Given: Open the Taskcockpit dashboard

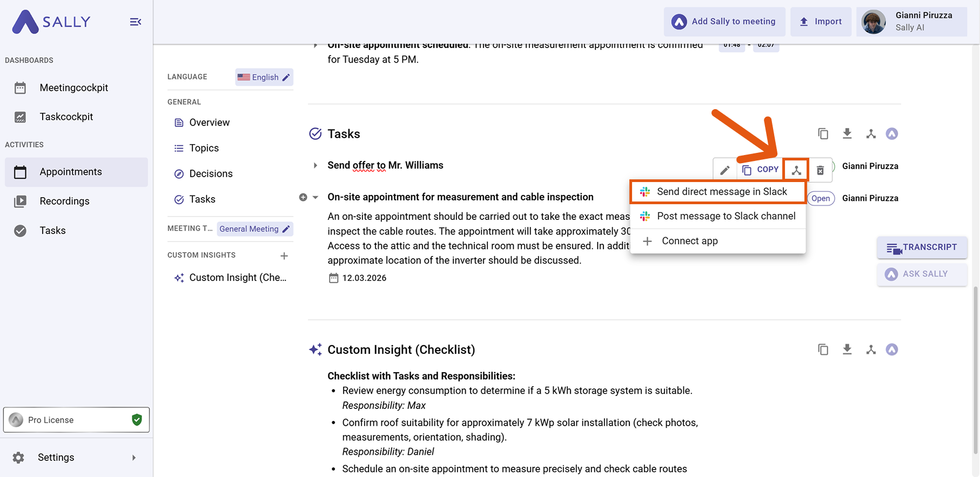Looking at the screenshot, I should (66, 117).
